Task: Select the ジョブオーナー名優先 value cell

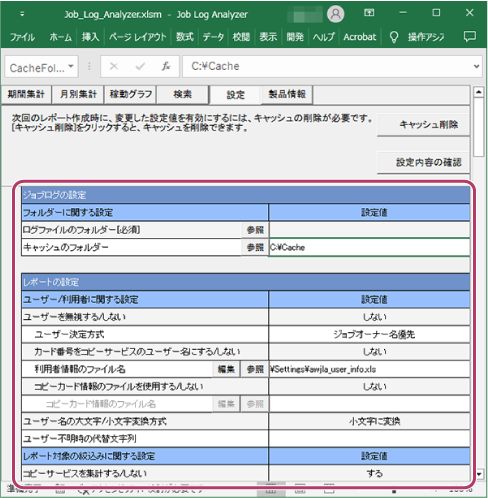Action: click(369, 334)
